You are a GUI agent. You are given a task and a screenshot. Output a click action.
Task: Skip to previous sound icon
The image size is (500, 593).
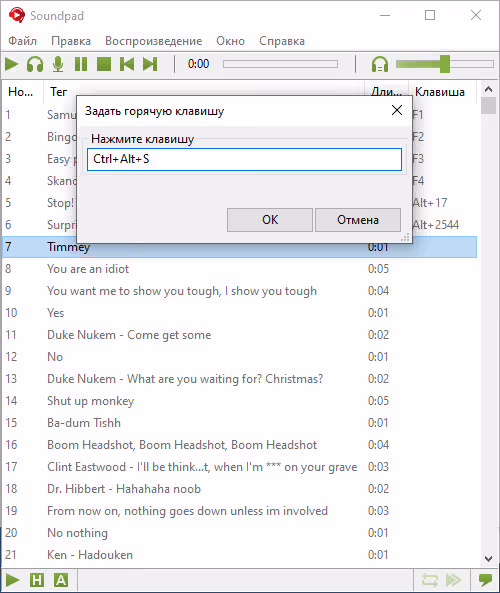[x=127, y=64]
